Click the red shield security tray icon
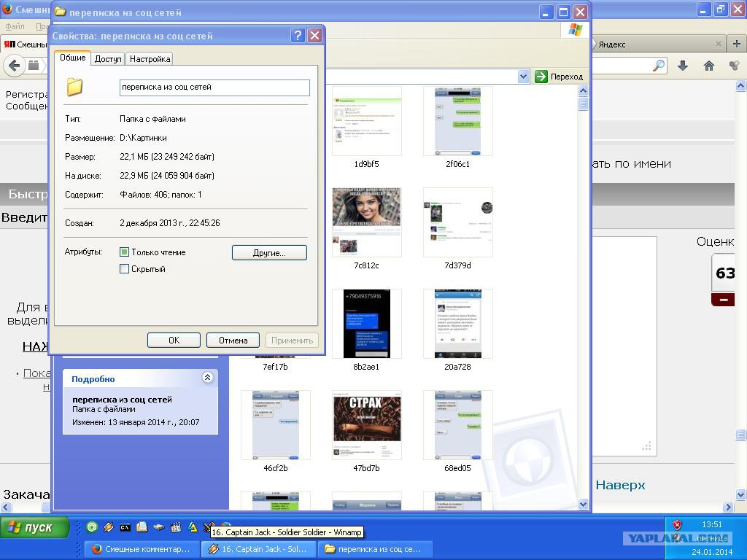747x560 pixels. (x=677, y=525)
